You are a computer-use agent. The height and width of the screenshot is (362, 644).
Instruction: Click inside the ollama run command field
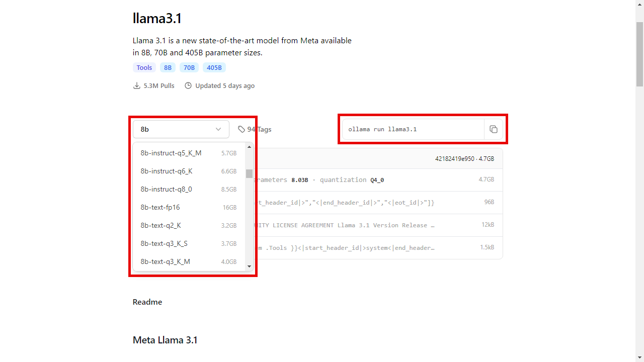[413, 129]
